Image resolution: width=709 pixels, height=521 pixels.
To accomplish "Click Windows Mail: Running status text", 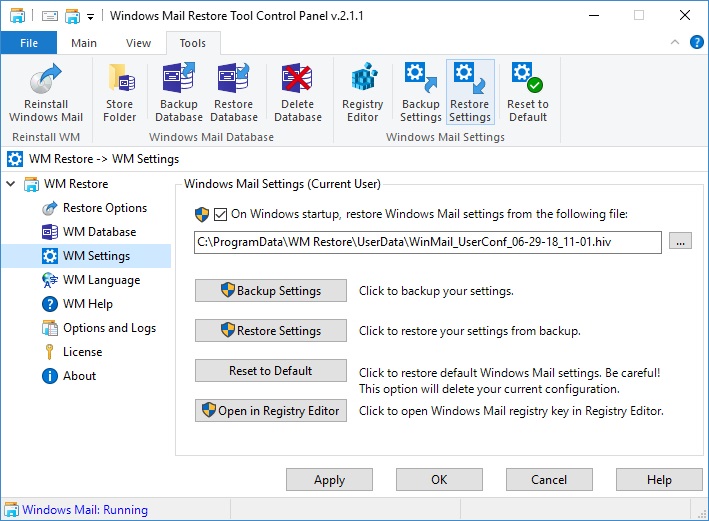I will (85, 510).
